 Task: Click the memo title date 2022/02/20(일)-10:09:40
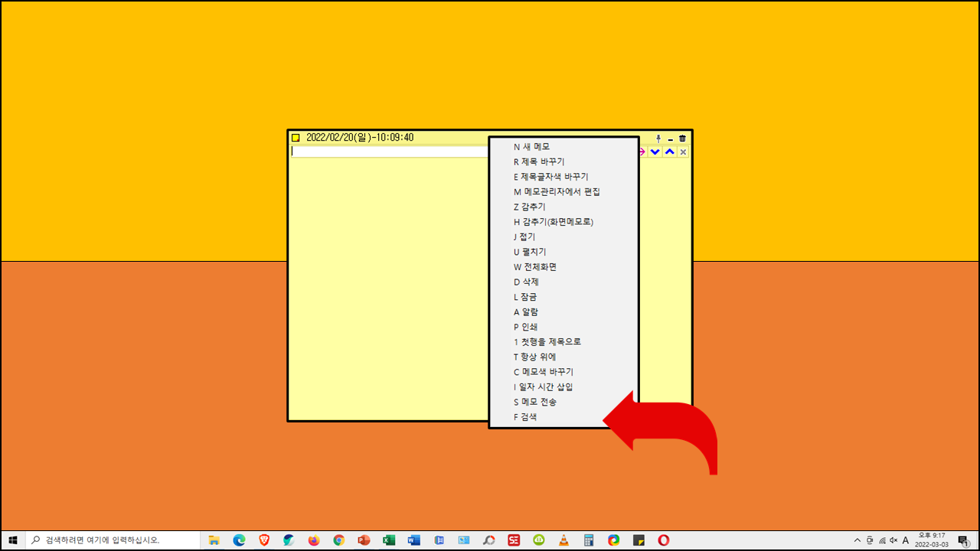pos(360,138)
